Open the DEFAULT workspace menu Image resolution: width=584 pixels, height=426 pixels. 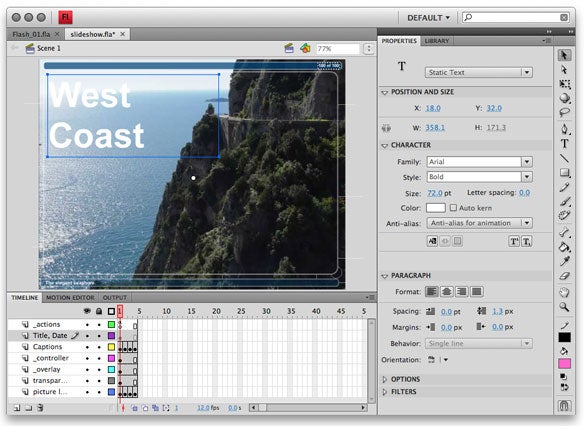428,18
